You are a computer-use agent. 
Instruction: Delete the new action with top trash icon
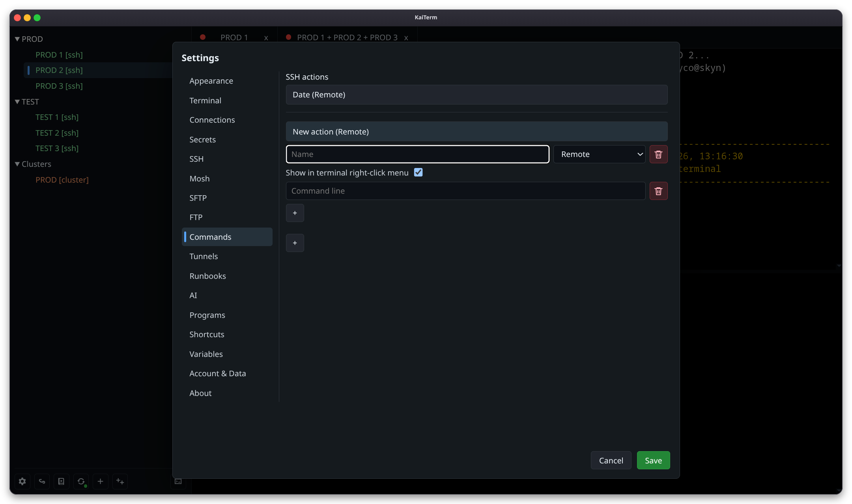[x=658, y=154]
